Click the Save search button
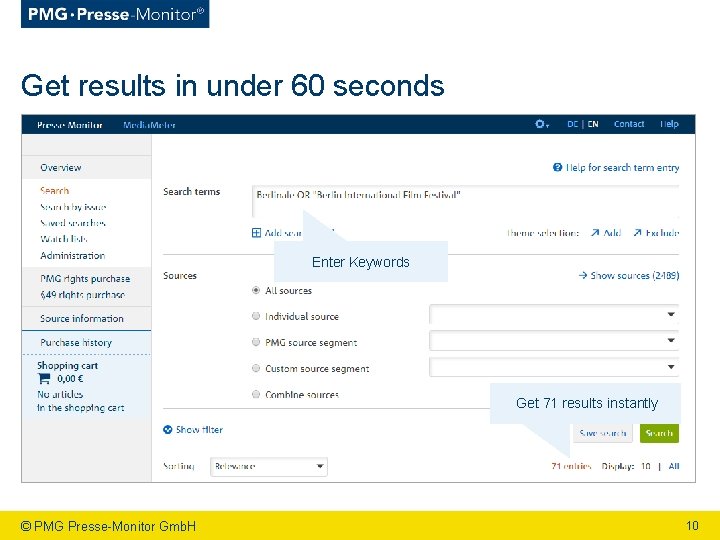Screen dimensions: 720x540 602,433
